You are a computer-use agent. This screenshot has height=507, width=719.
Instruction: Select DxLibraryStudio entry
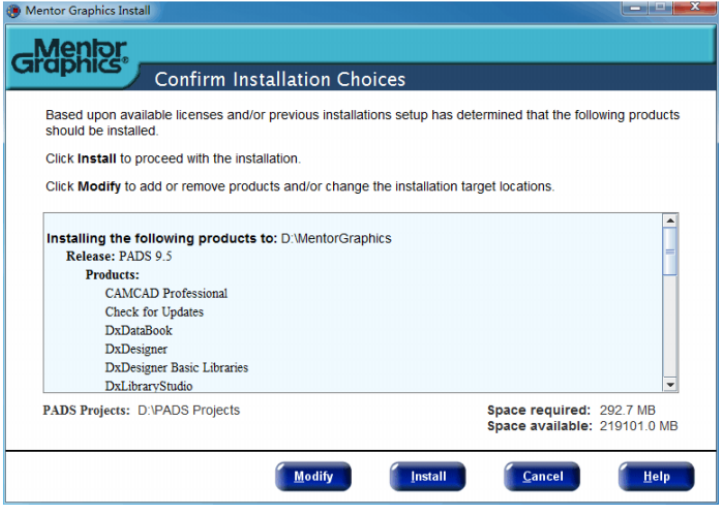tap(149, 386)
